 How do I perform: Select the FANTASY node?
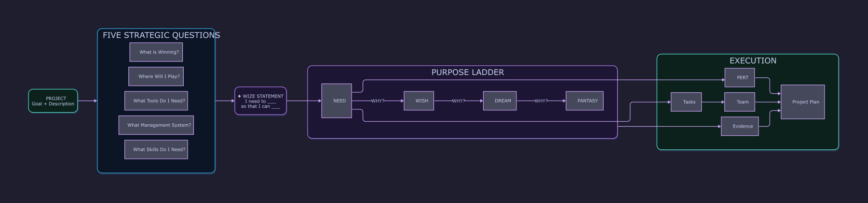[x=584, y=101]
